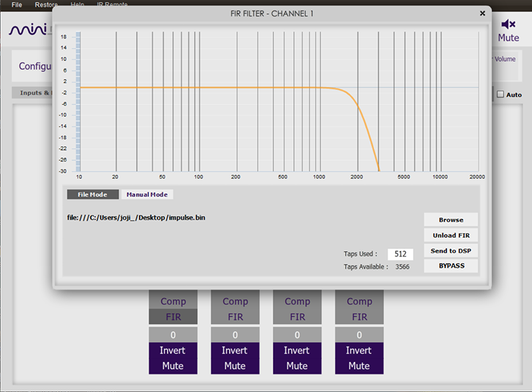The width and height of the screenshot is (532, 392).
Task: Toggle Mute in the third channel column
Action: (x=297, y=366)
